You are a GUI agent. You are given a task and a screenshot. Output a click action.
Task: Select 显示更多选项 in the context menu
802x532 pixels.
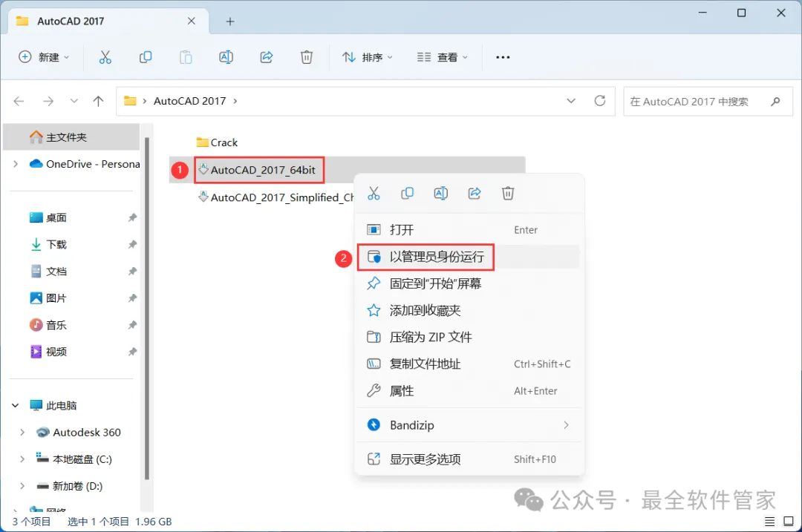coord(469,459)
